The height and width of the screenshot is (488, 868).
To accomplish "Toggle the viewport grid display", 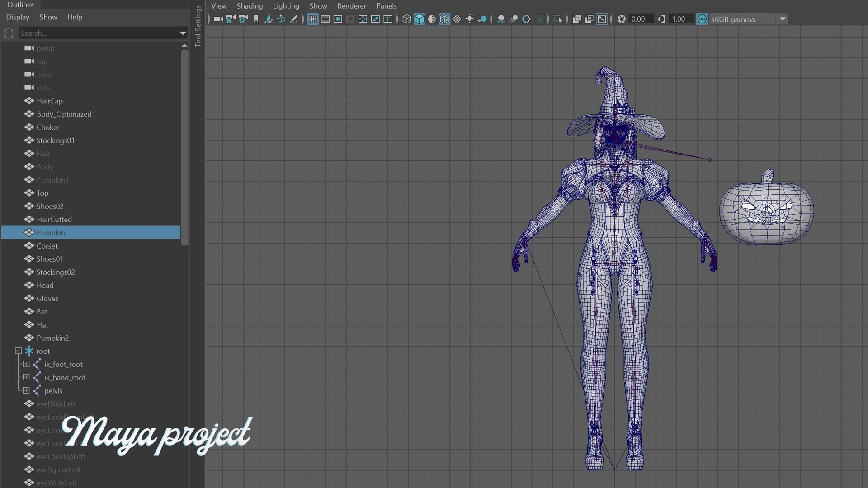I will (312, 19).
